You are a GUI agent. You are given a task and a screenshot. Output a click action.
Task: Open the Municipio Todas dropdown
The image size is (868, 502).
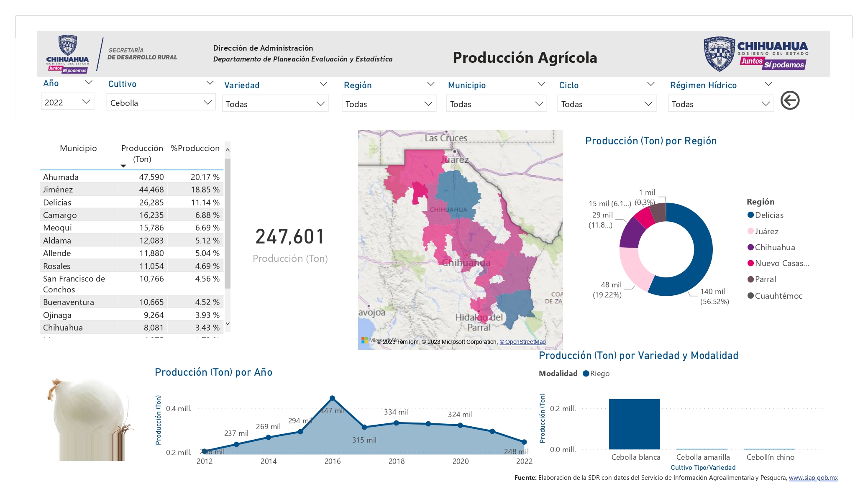(497, 104)
